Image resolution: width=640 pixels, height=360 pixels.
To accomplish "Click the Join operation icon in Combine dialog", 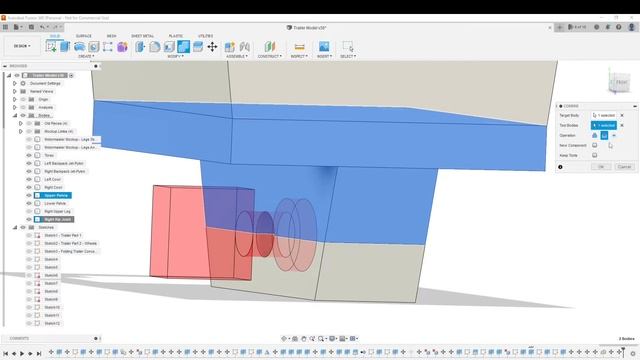I will tap(595, 135).
